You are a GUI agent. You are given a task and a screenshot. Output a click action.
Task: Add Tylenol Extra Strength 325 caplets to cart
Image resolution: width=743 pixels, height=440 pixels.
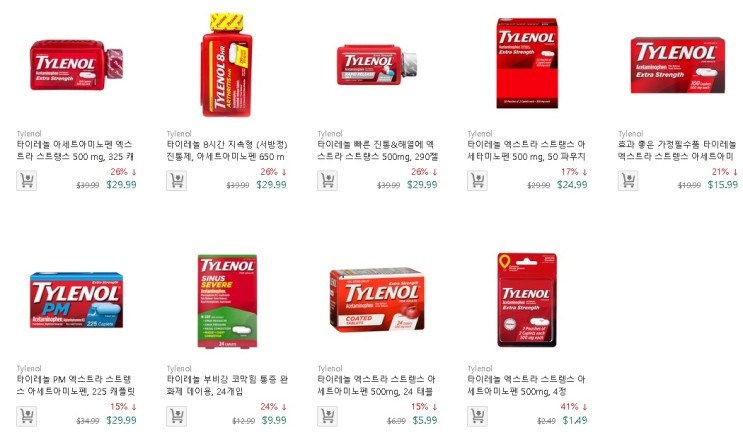pos(27,181)
